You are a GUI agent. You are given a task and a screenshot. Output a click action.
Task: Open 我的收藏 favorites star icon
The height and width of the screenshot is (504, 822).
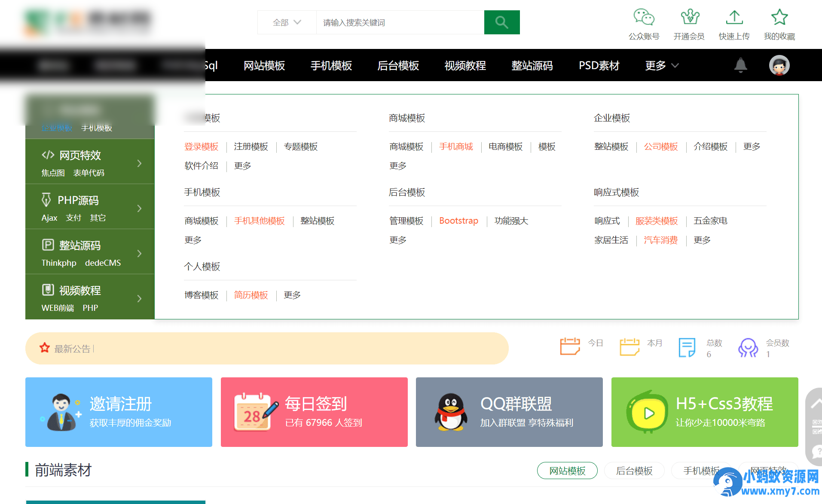point(779,17)
